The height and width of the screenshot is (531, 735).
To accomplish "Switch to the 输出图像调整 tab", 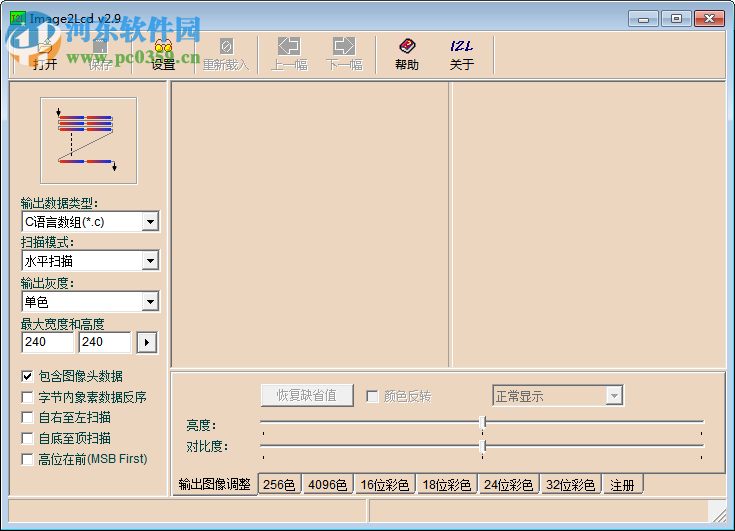I will [x=215, y=484].
